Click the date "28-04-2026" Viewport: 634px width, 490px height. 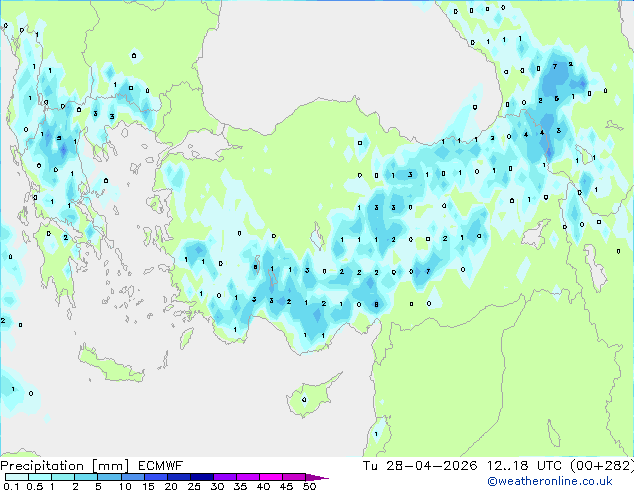pos(431,466)
